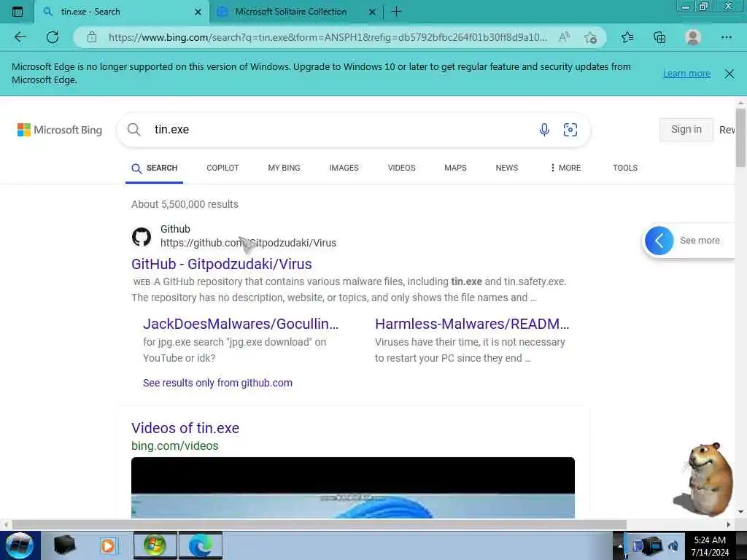Image resolution: width=747 pixels, height=560 pixels.
Task: Click the browser address bar URL
Action: click(328, 37)
